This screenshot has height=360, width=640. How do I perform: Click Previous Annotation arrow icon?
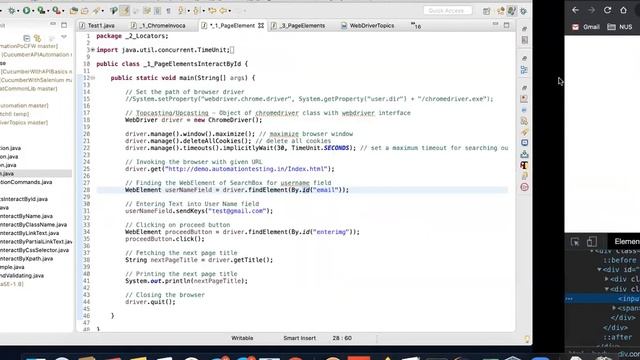coord(197,11)
